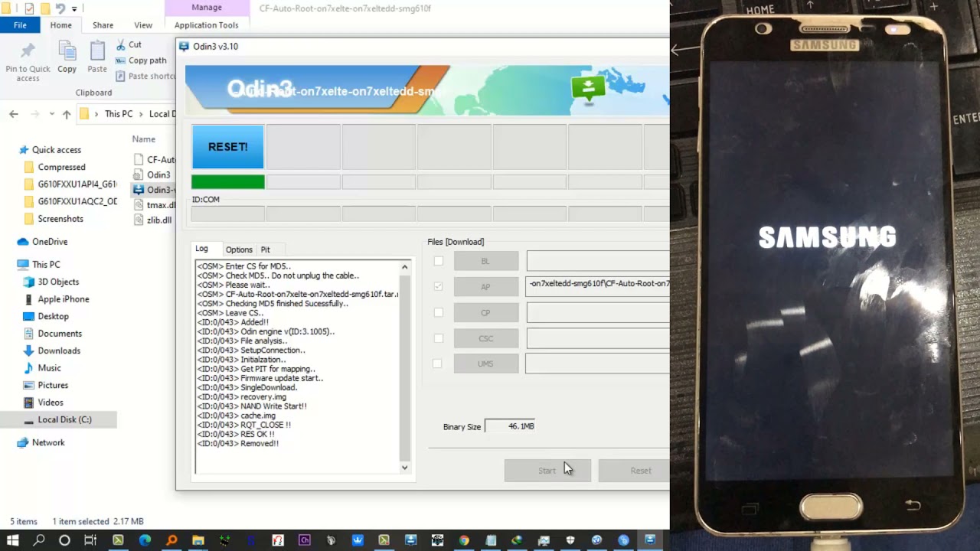980x551 pixels.
Task: Go up one folder level arrow
Action: 67,114
